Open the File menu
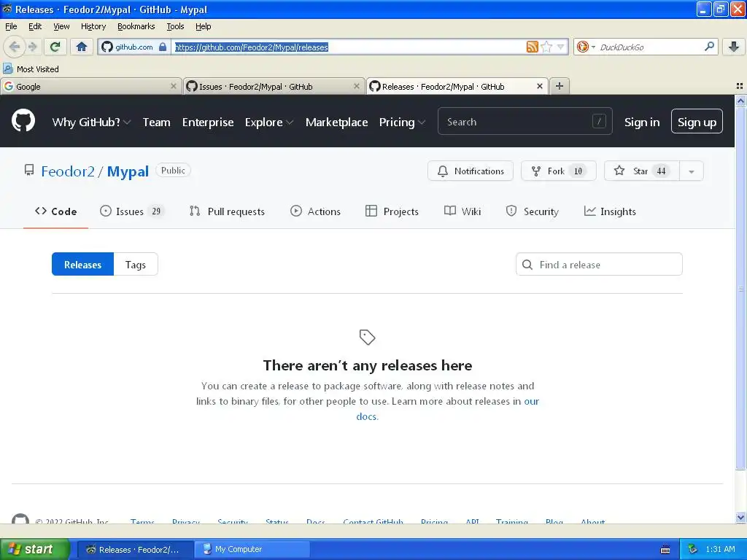The image size is (747, 560). 11,26
